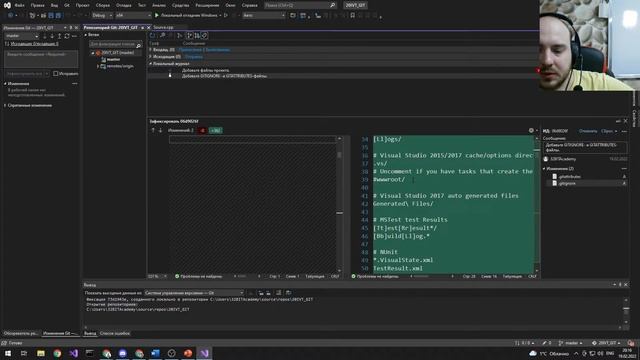
Task: Click the Git fetch down-arrow icon
Action: coord(44,36)
